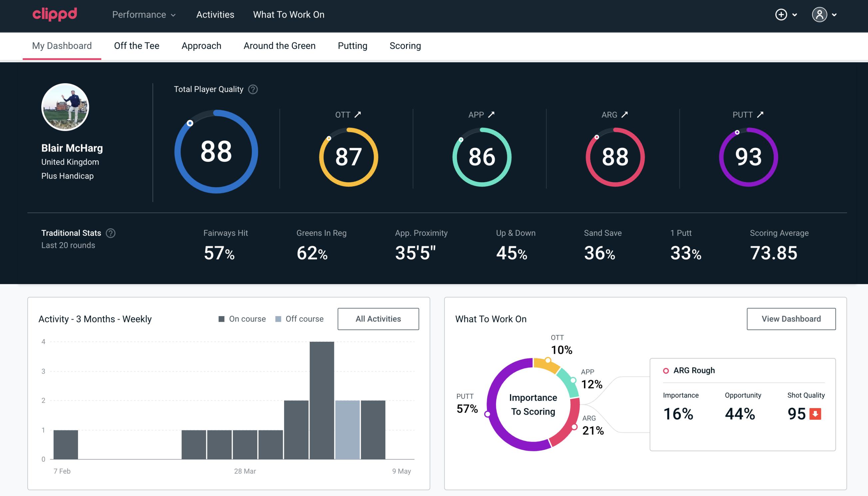Click the All Activities button
The width and height of the screenshot is (868, 496).
(x=378, y=319)
